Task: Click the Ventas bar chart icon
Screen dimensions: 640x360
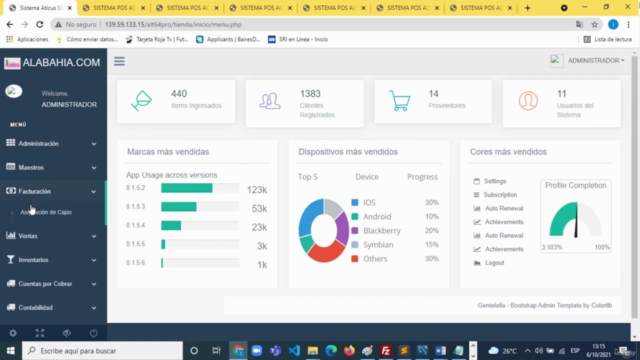Action: pyautogui.click(x=11, y=235)
